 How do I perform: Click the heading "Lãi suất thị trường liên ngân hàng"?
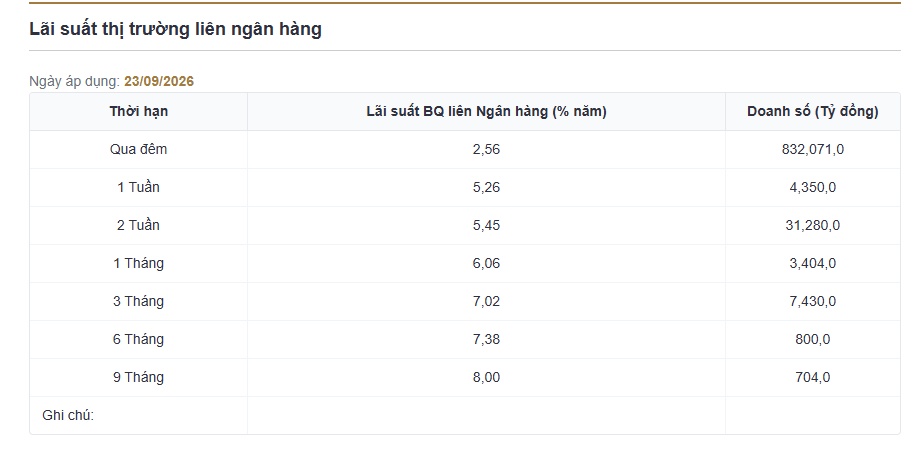click(x=175, y=29)
